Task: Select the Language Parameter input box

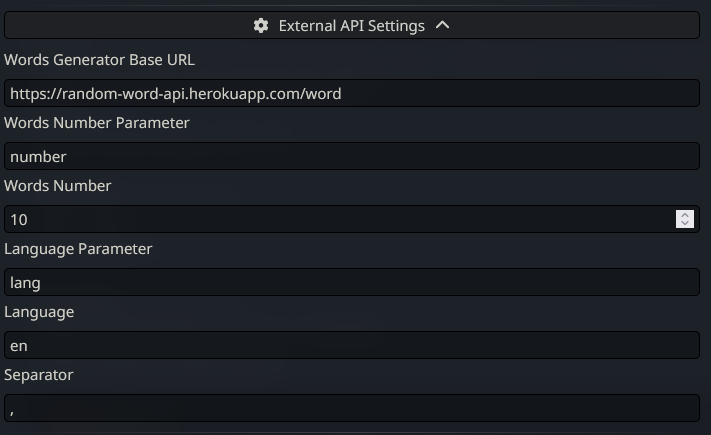Action: click(x=351, y=283)
